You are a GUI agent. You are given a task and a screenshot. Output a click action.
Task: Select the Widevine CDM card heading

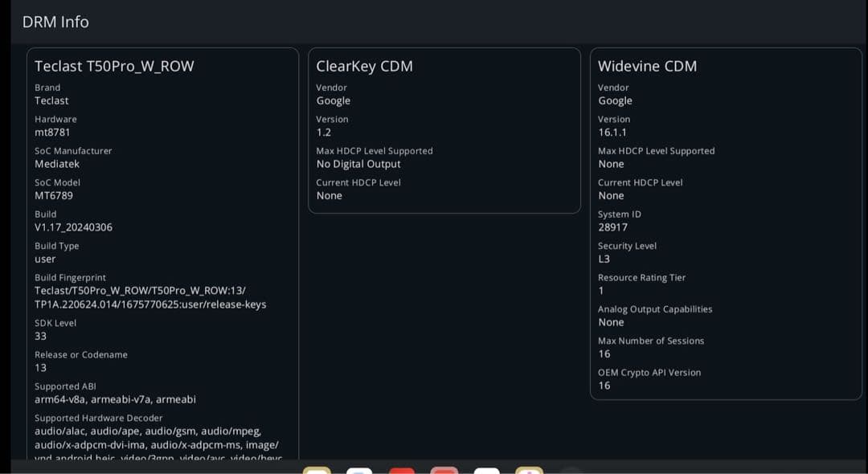click(x=647, y=66)
